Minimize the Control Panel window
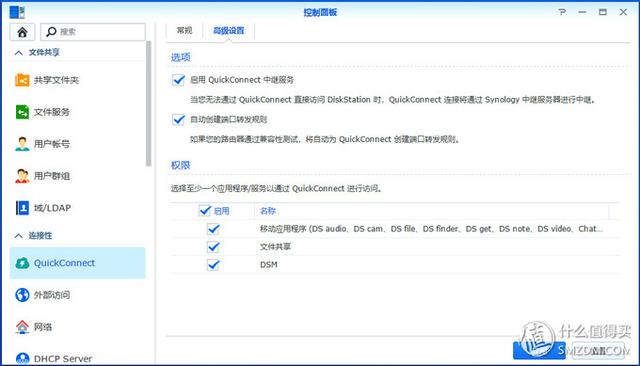 582,12
